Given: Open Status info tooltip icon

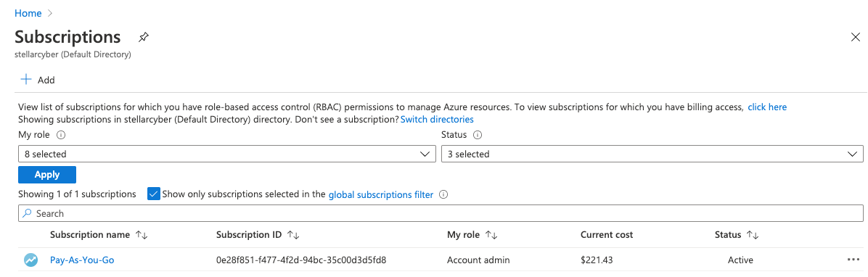Looking at the screenshot, I should coord(478,134).
